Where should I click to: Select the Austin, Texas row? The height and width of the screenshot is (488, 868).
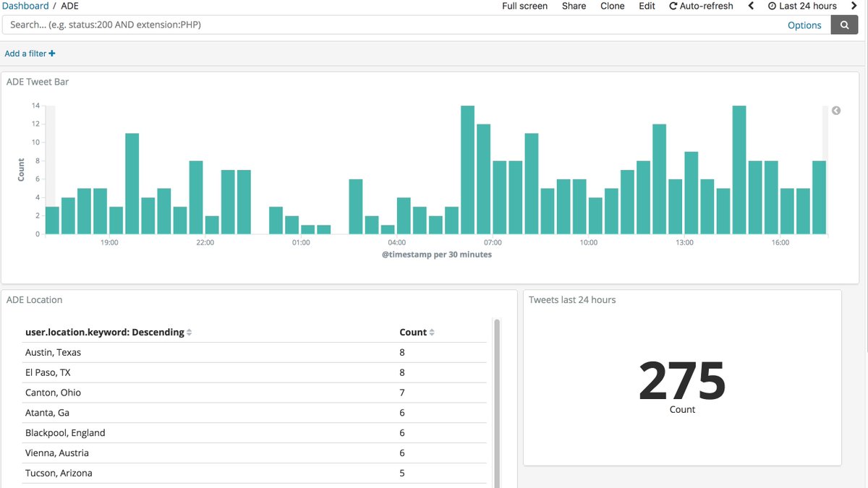pyautogui.click(x=255, y=353)
